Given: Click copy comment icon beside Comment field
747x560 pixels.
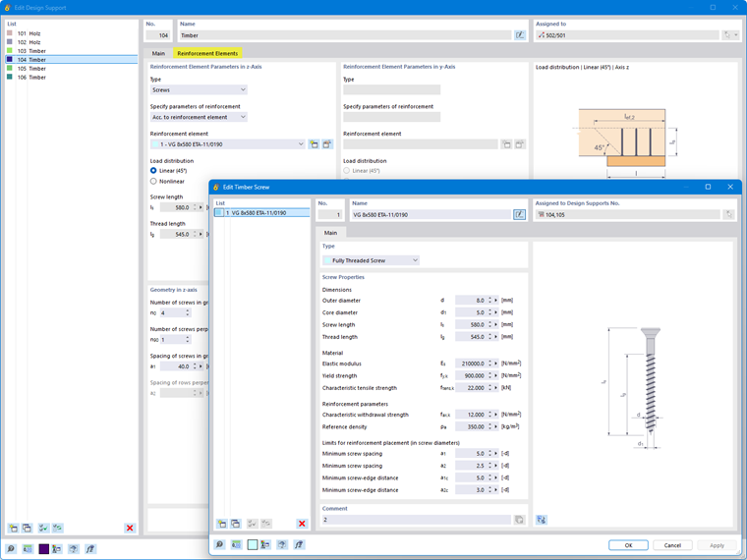Looking at the screenshot, I should point(519,520).
